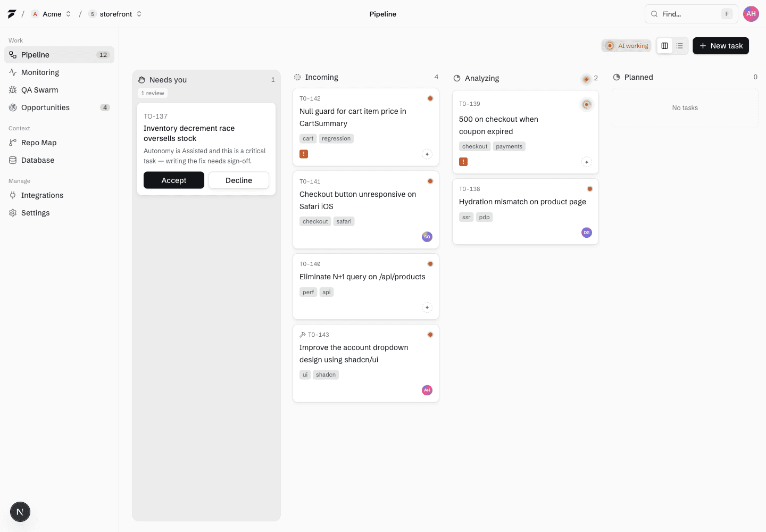The image size is (766, 532).
Task: Click the New task button
Action: [721, 46]
